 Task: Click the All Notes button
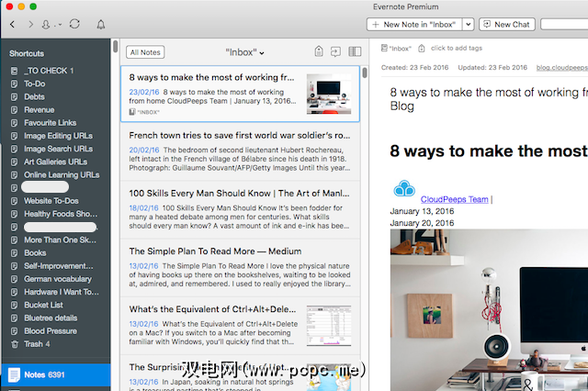click(145, 52)
